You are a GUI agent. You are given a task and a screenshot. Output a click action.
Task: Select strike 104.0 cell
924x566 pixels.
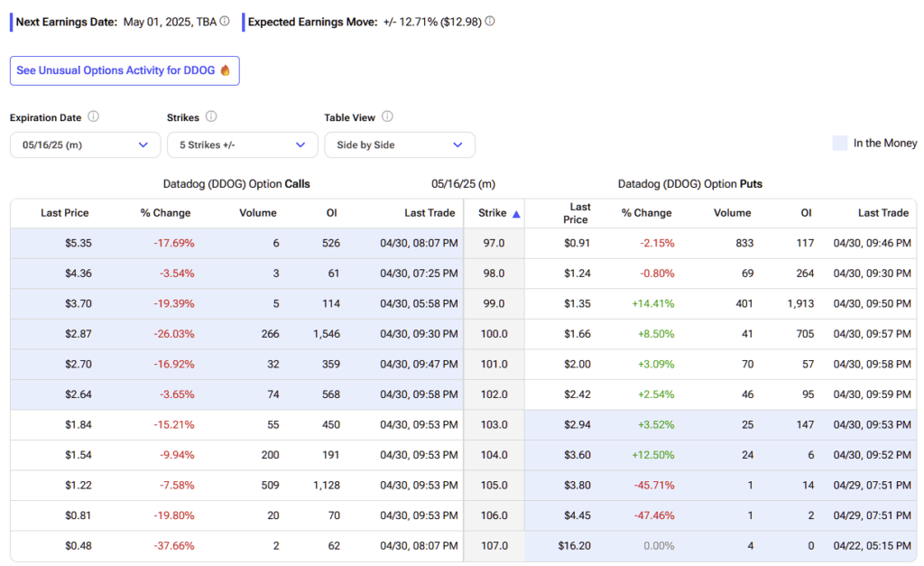click(494, 455)
